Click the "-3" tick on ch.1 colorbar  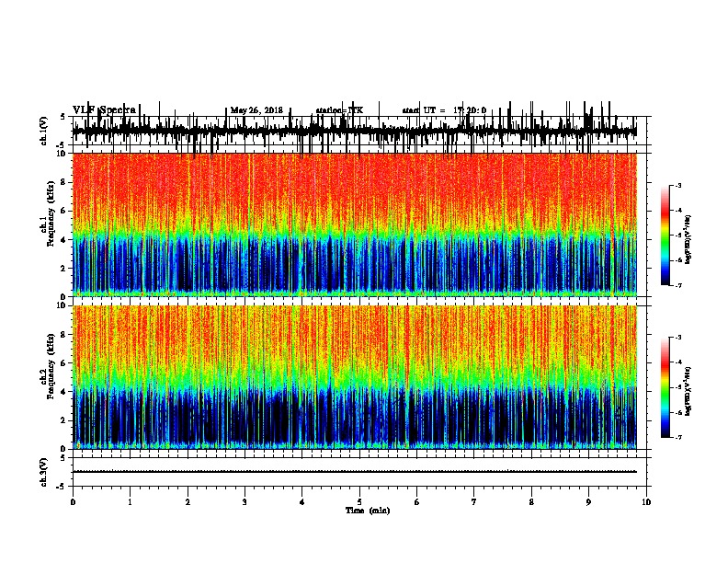click(677, 186)
